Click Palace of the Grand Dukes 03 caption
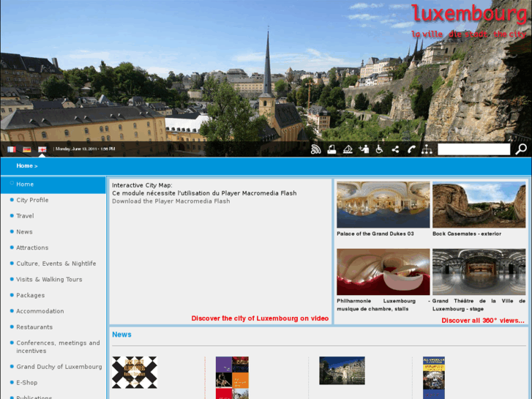 pos(375,234)
